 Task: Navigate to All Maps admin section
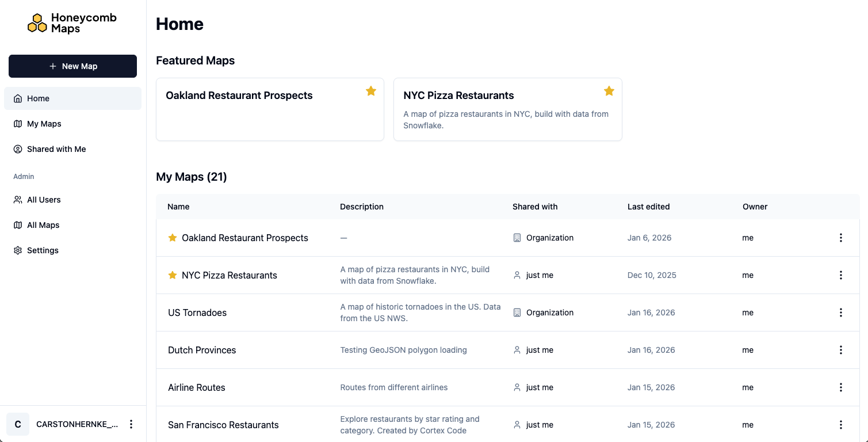coord(43,225)
